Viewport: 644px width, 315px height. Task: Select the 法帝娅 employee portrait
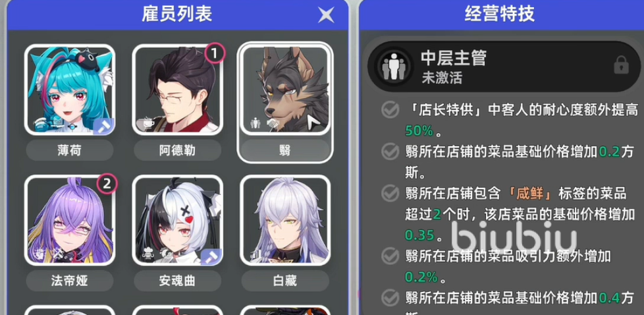(70, 220)
